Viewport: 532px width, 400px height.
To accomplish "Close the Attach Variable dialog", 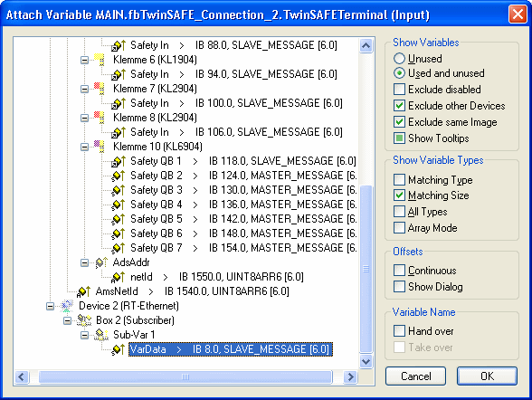I will click(x=518, y=14).
